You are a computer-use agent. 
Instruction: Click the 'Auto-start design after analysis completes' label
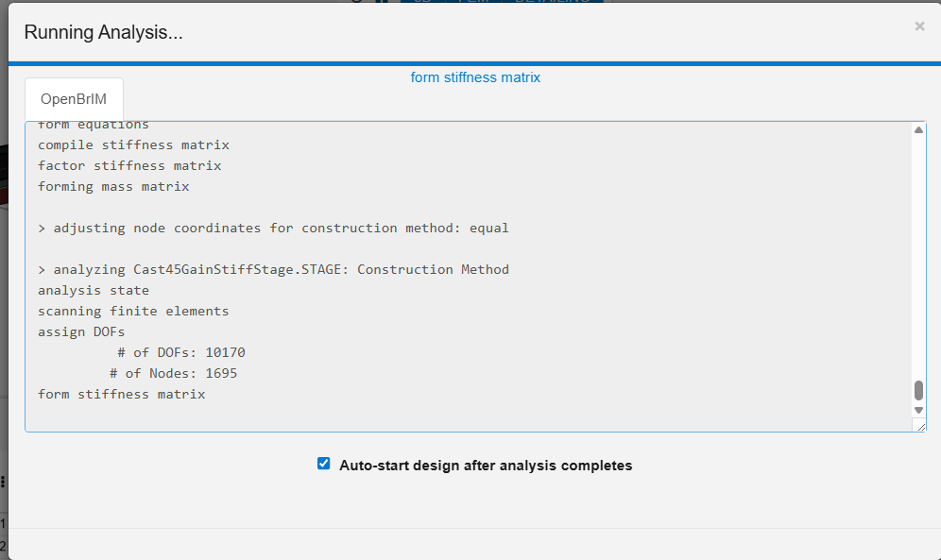tap(486, 466)
